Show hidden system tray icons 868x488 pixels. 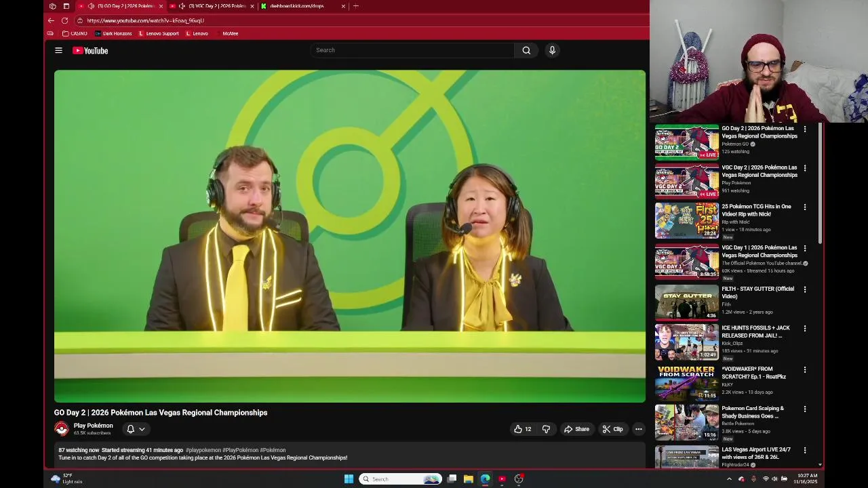tap(729, 479)
